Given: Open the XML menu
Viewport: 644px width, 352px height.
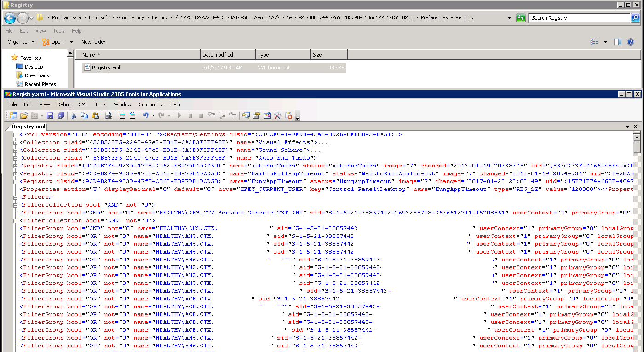Looking at the screenshot, I should (83, 104).
